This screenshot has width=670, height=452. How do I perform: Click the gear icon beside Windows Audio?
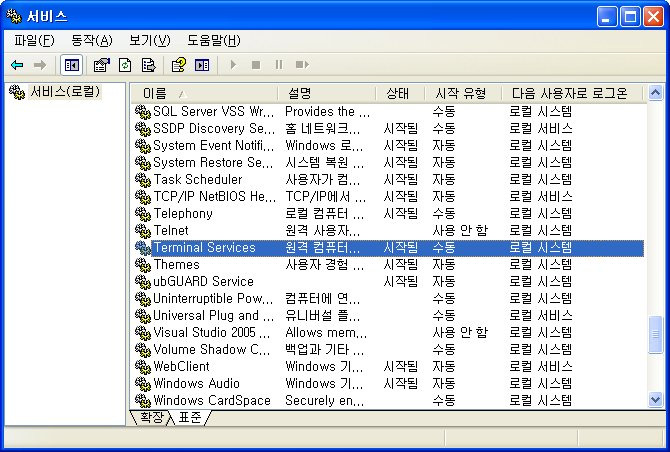pyautogui.click(x=143, y=384)
